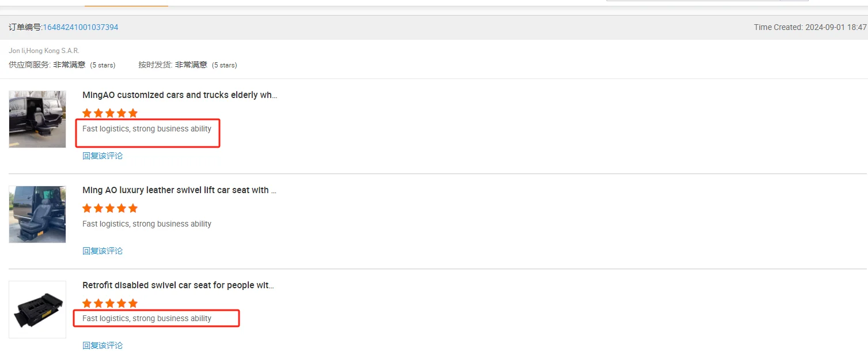
Task: Click first star of MingAO customized cars rating
Action: click(x=87, y=113)
